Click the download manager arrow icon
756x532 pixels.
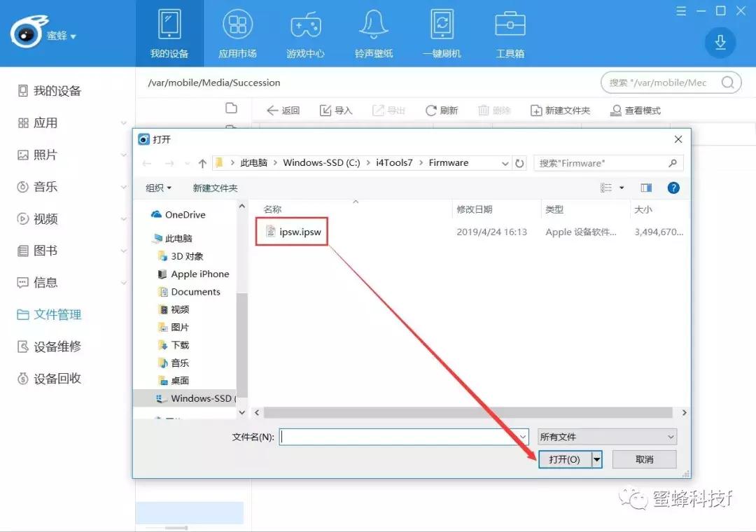(720, 43)
